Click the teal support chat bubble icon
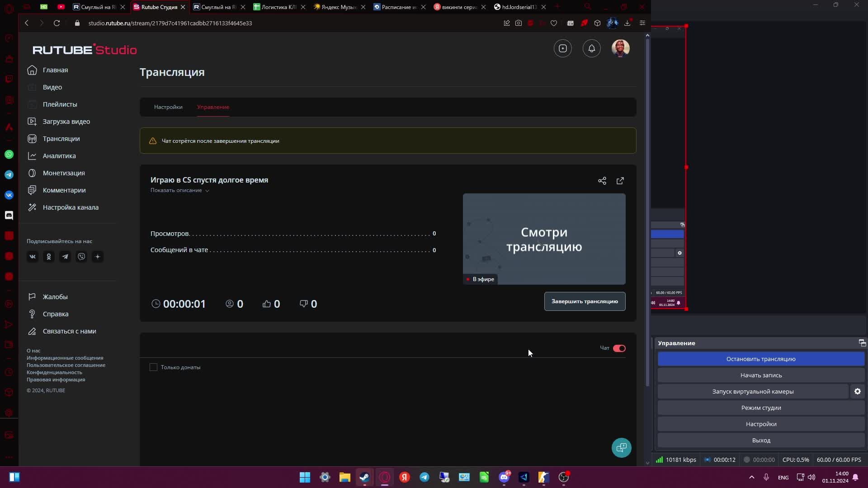This screenshot has height=488, width=868. [621, 448]
